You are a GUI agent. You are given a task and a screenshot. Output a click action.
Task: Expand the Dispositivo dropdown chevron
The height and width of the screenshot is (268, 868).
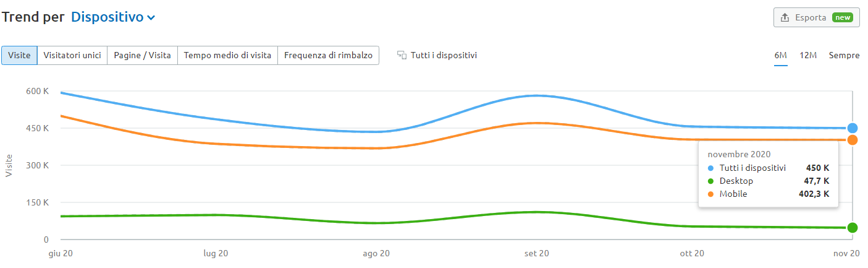point(151,18)
